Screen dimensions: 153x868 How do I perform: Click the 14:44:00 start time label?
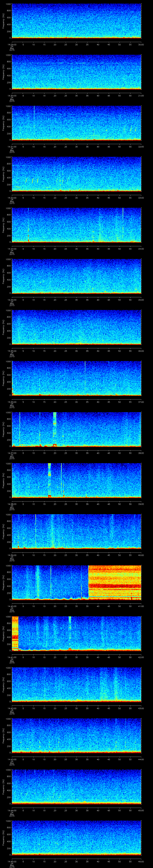[x=12, y=810]
